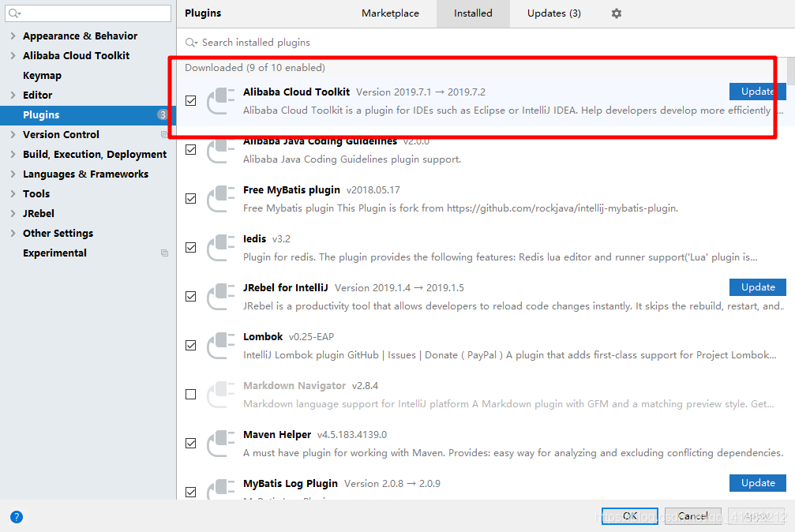The width and height of the screenshot is (795, 532).
Task: Toggle the Free MyBatis plugin checkbox
Action: point(190,199)
